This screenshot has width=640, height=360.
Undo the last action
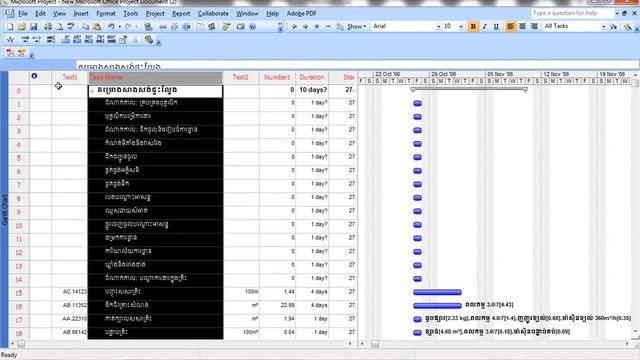[x=111, y=27]
